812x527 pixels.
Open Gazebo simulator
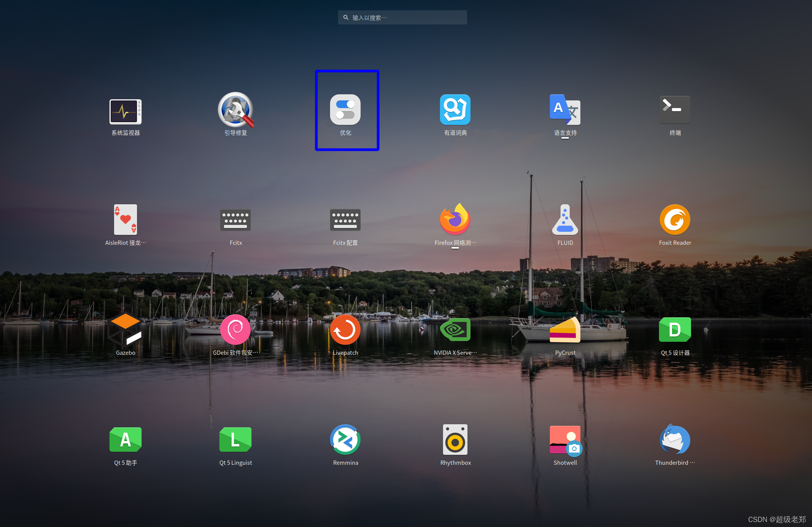click(126, 330)
